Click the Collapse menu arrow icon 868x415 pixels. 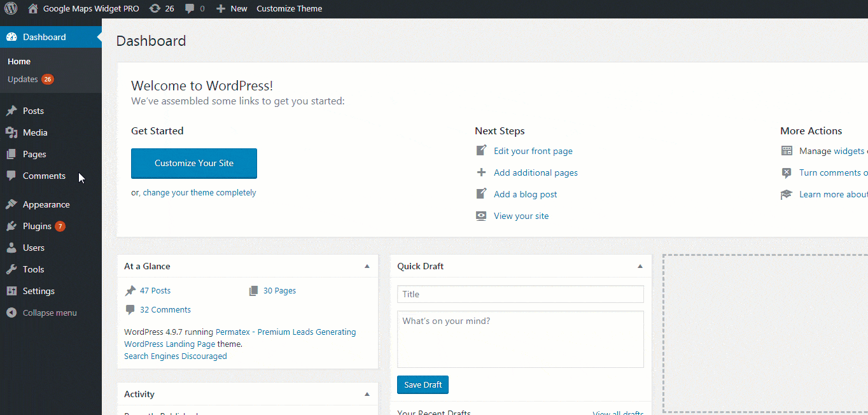pos(11,313)
